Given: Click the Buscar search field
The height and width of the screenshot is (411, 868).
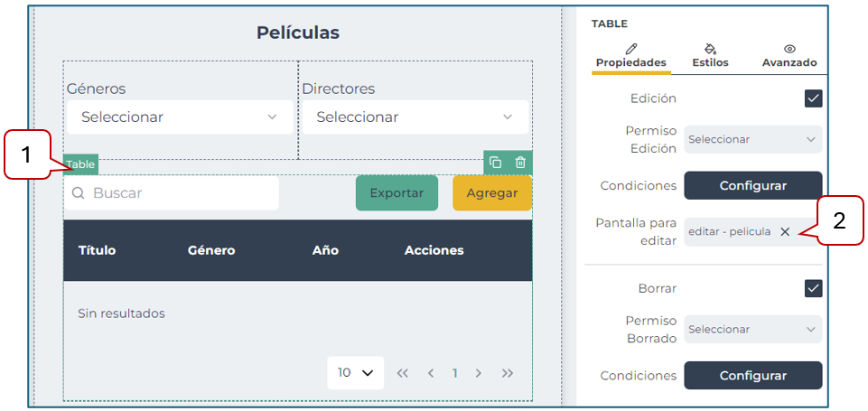Looking at the screenshot, I should (181, 192).
